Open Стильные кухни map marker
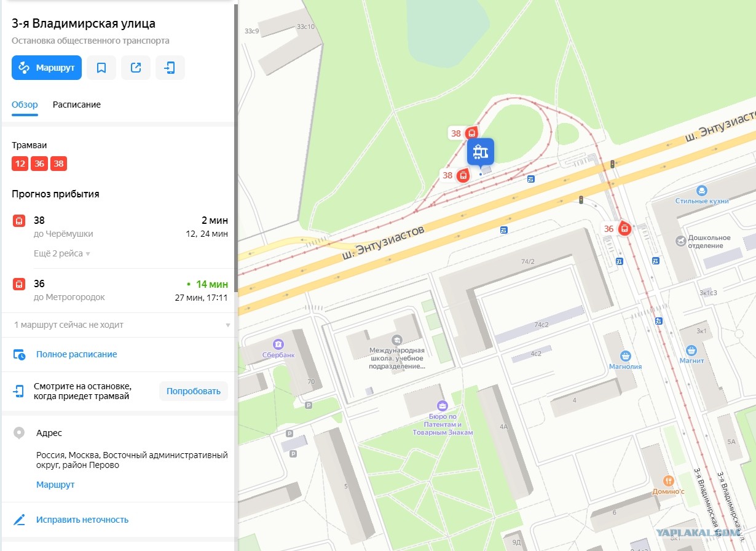 pyautogui.click(x=701, y=191)
